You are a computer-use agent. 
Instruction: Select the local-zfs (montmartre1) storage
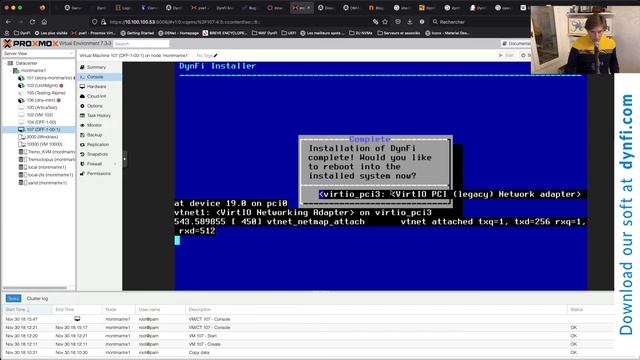[50, 175]
